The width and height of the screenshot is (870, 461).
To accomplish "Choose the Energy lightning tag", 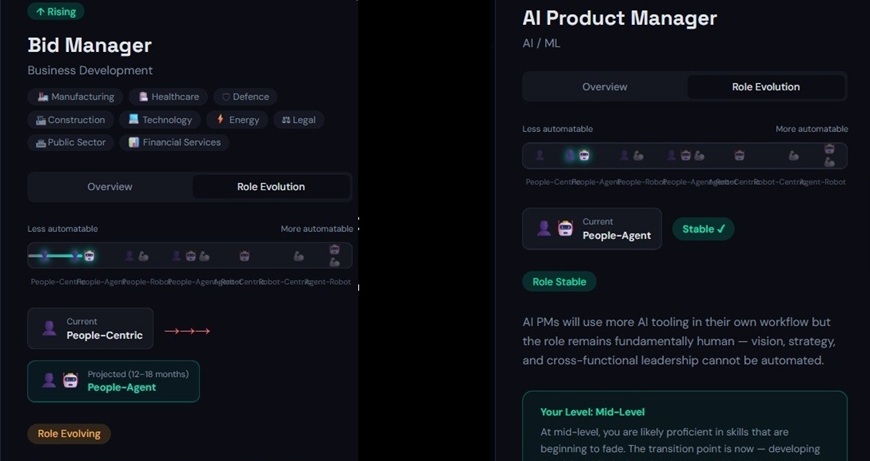I will [x=237, y=120].
